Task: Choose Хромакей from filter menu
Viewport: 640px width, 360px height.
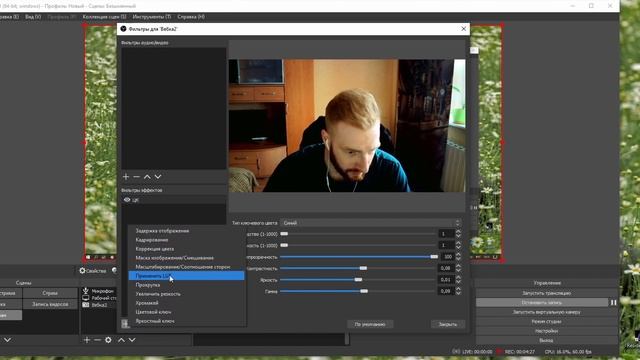Action: [187, 303]
